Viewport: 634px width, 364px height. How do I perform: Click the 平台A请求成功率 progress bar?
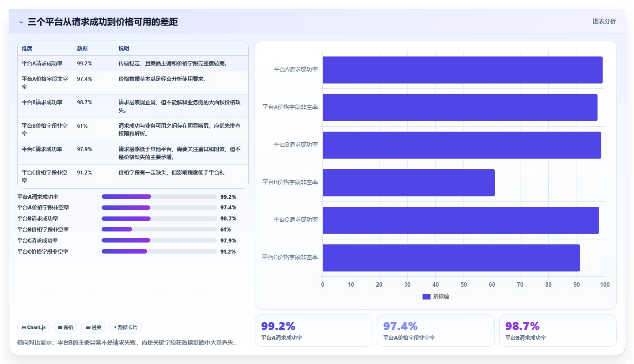pos(159,197)
